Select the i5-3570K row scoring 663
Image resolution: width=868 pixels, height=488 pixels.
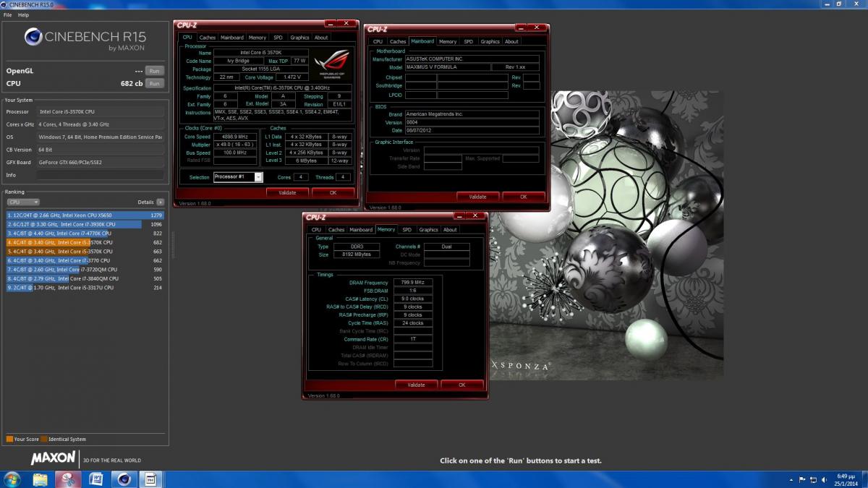[x=85, y=252]
